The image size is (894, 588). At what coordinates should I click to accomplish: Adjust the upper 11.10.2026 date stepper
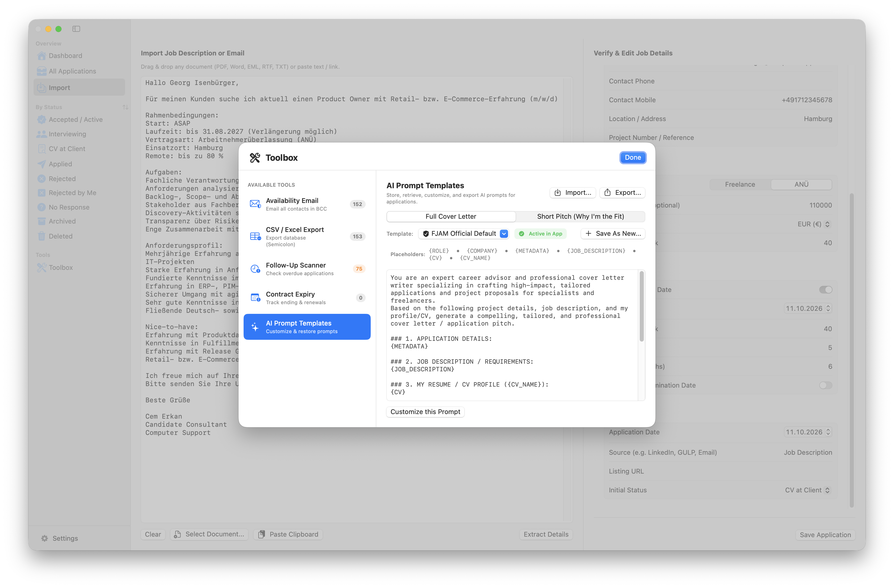[828, 308]
